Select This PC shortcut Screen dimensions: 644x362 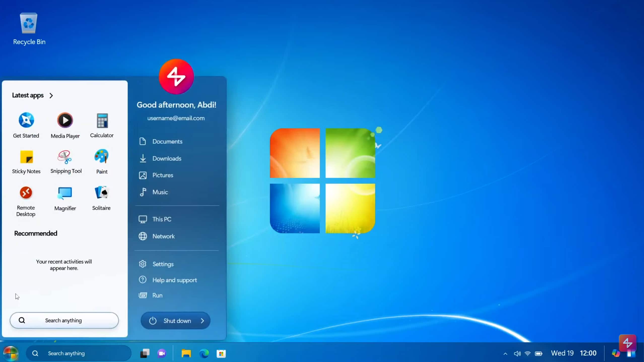click(x=161, y=219)
